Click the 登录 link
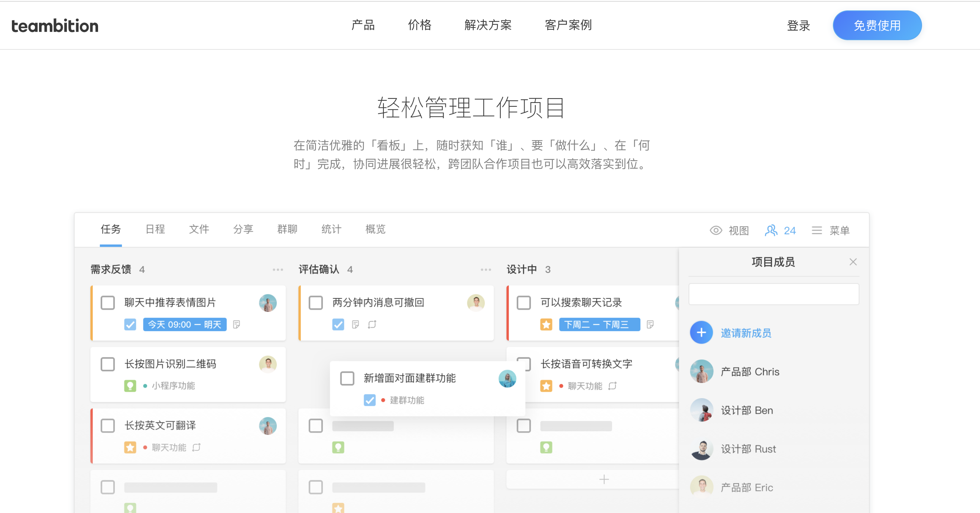Image resolution: width=980 pixels, height=513 pixels. tap(798, 26)
